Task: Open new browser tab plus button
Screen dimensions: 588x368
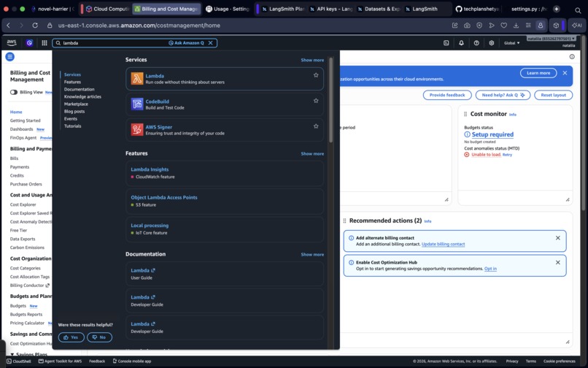Action: coord(557,9)
